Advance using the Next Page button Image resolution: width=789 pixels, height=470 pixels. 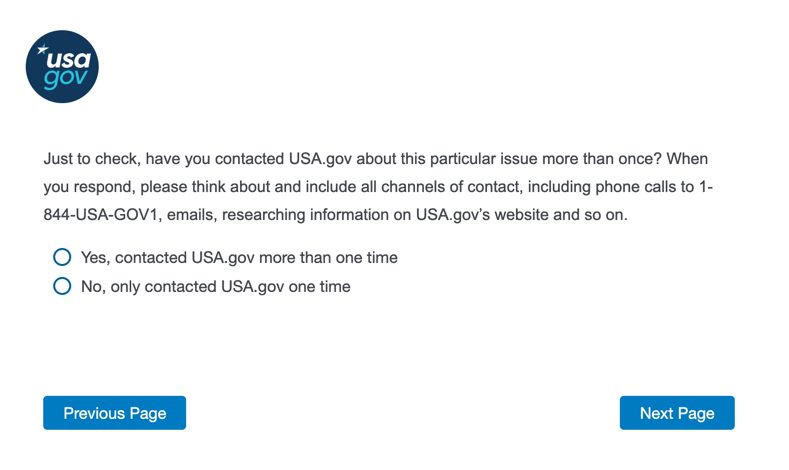[677, 413]
